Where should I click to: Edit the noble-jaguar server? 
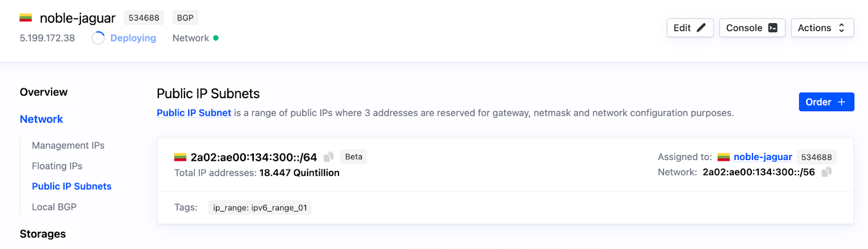tap(690, 28)
